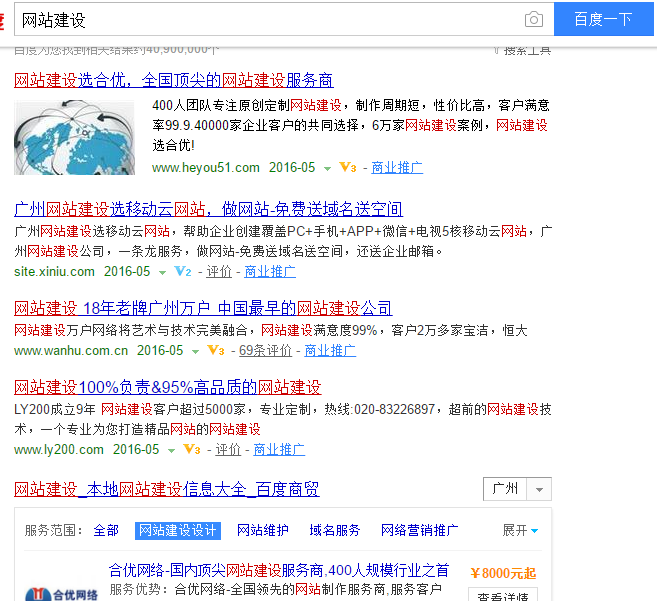Select the 域名服务 service filter
The width and height of the screenshot is (657, 601).
(335, 530)
